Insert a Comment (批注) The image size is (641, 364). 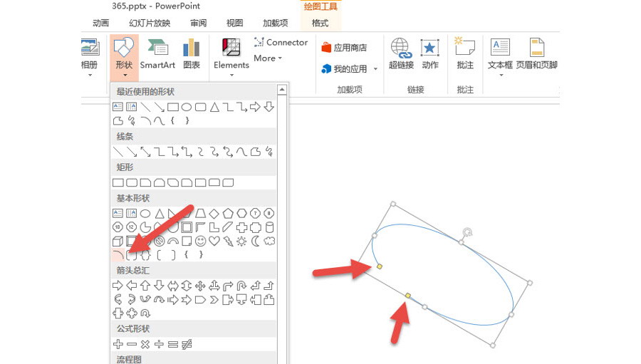[x=465, y=54]
